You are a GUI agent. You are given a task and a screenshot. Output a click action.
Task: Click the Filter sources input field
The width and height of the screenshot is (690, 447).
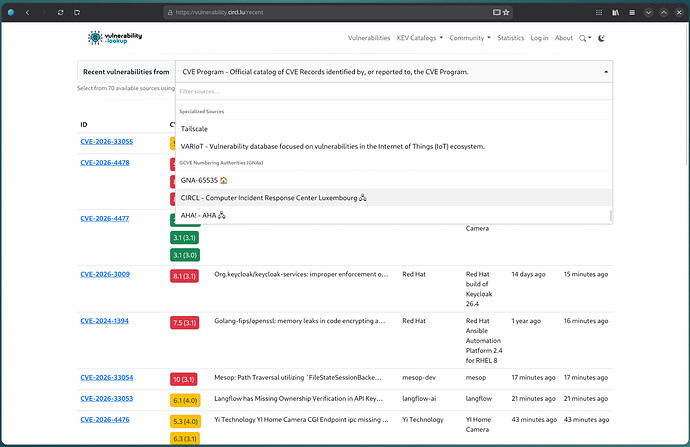pyautogui.click(x=392, y=91)
